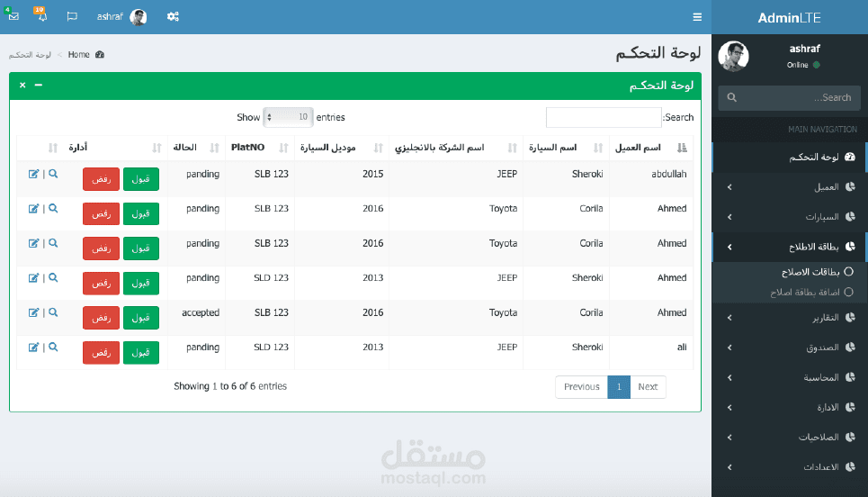The height and width of the screenshot is (497, 868).
Task: Expand الصندوق sidebar menu
Action: point(790,348)
